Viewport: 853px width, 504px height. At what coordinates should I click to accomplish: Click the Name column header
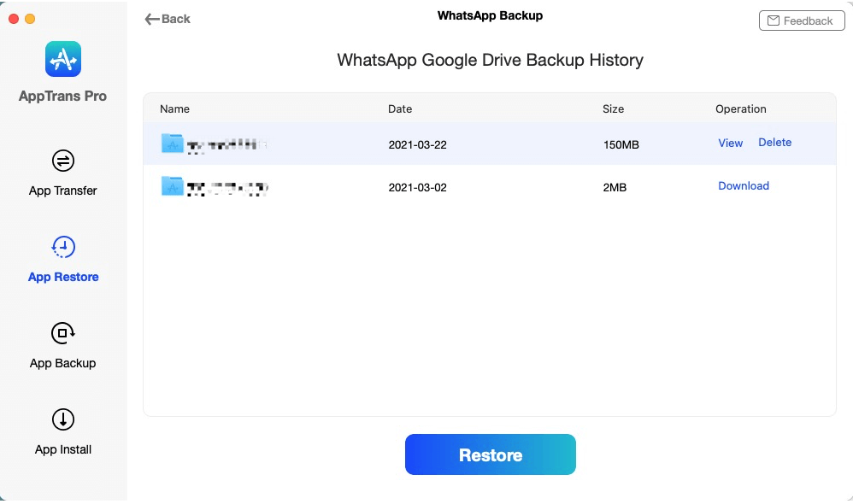coord(174,108)
